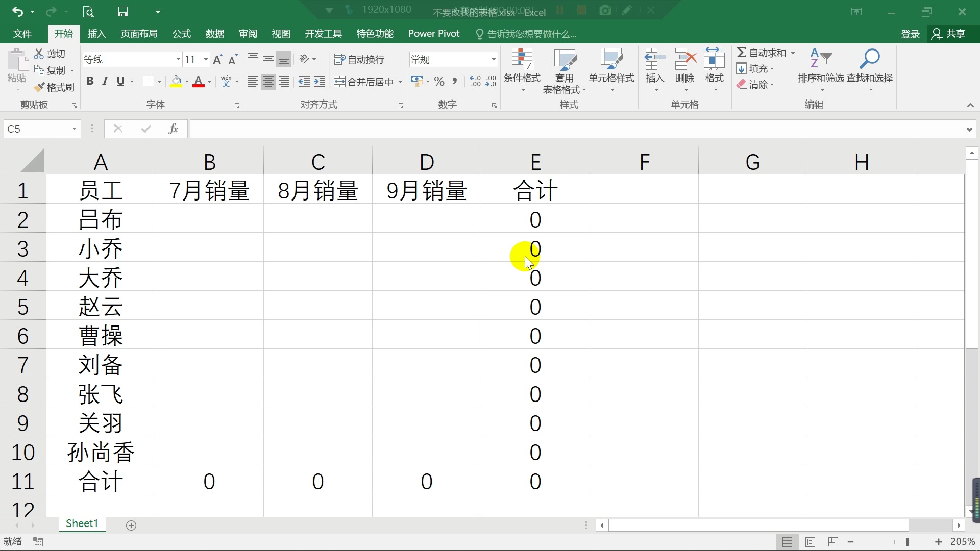Click the insert function fx icon
This screenshot has height=551, width=980.
click(173, 129)
